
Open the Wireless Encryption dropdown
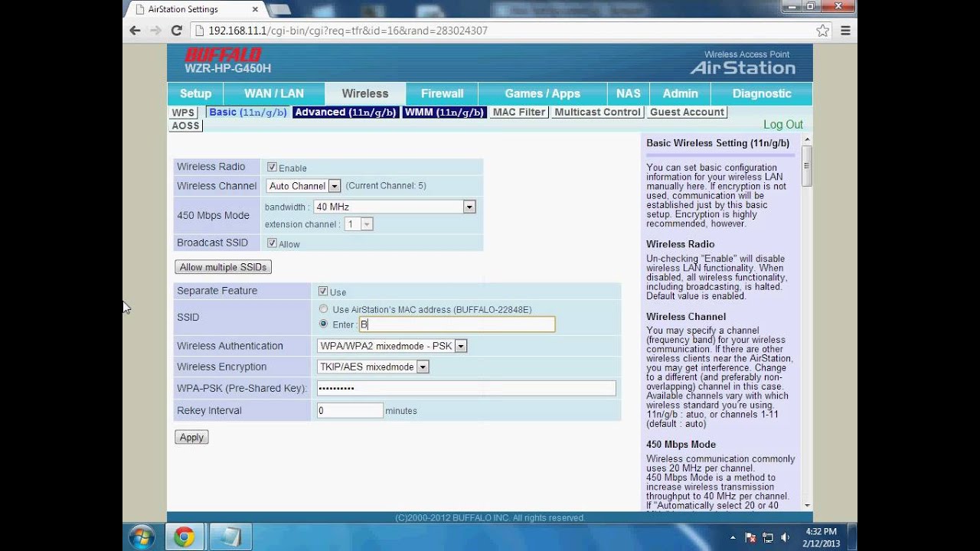click(373, 367)
